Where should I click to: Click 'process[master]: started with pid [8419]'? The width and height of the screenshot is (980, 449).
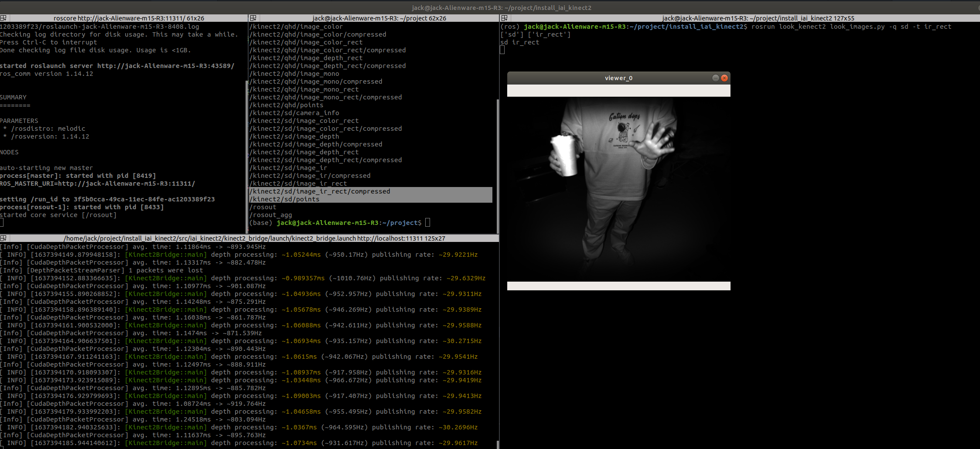pyautogui.click(x=78, y=176)
